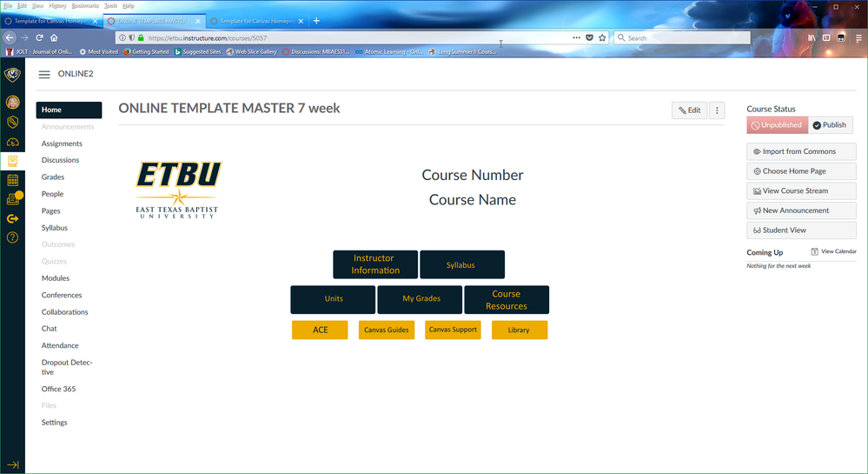The height and width of the screenshot is (474, 868).
Task: Click Import from Commons button
Action: click(801, 151)
